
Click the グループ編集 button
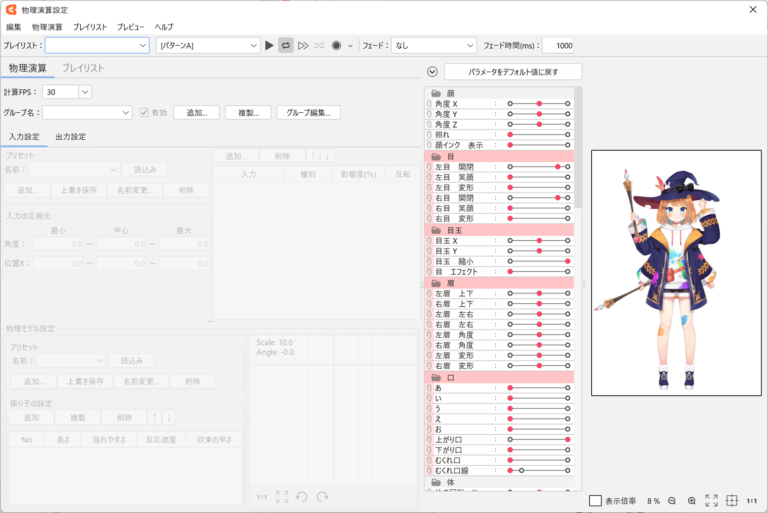point(308,113)
